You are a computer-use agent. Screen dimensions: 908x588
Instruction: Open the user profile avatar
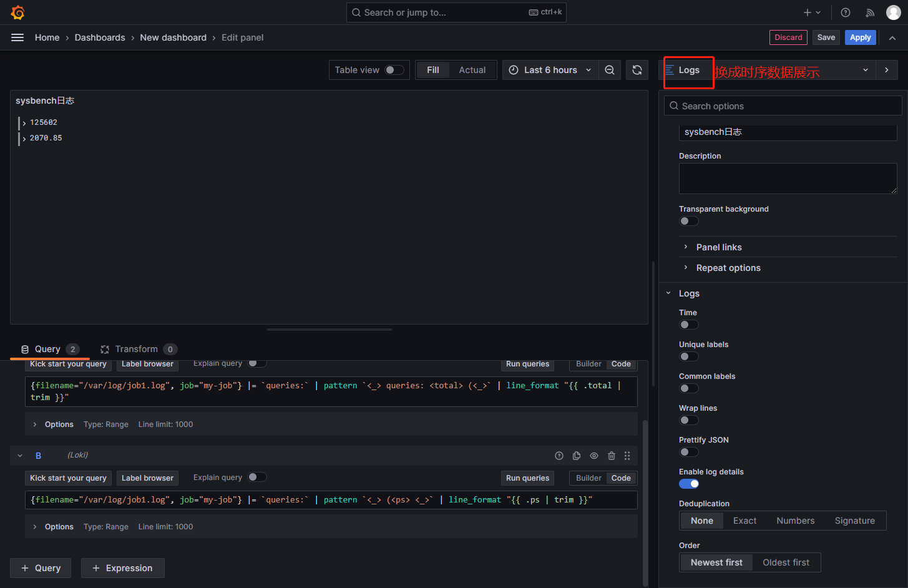point(894,12)
